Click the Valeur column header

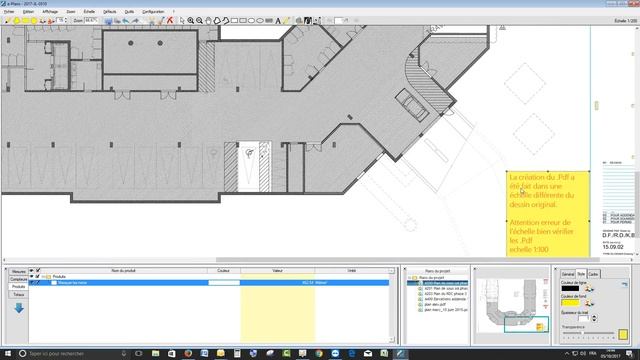[278, 271]
